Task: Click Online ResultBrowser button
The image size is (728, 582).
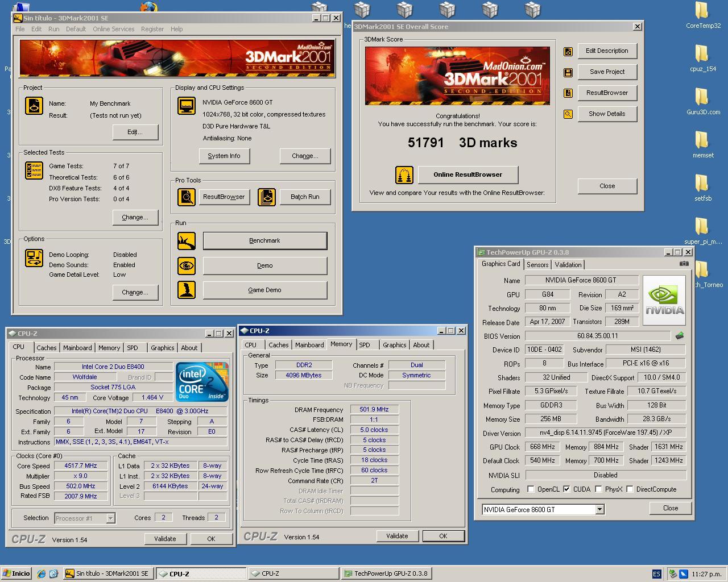Action: tap(468, 174)
